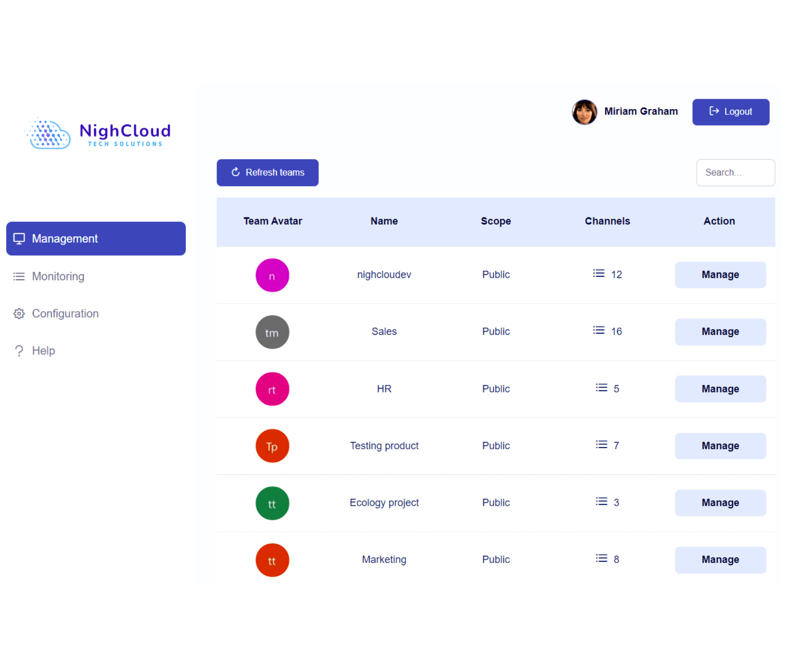This screenshot has width=812, height=650.
Task: Open Configuration settings in sidebar
Action: click(65, 314)
